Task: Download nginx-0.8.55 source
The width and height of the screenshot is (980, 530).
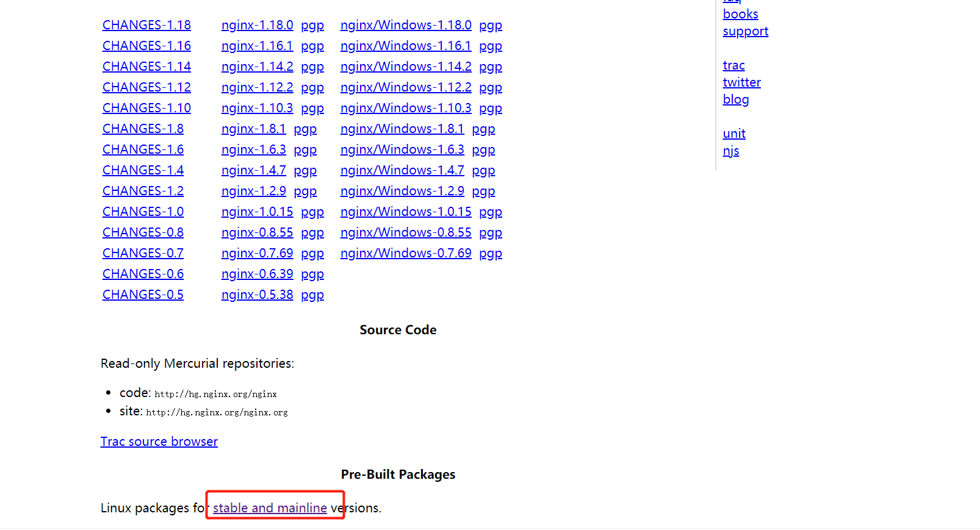Action: 257,232
